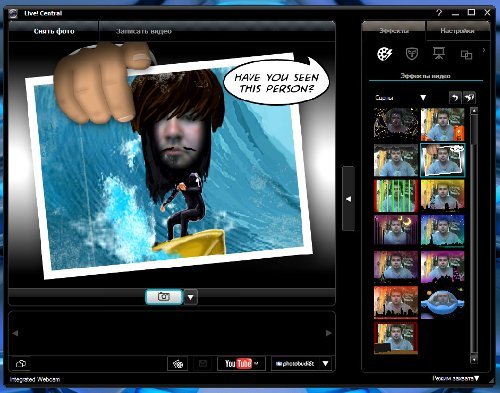This screenshot has width=500, height=393.
Task: Open the Настройки tab
Action: 457,31
